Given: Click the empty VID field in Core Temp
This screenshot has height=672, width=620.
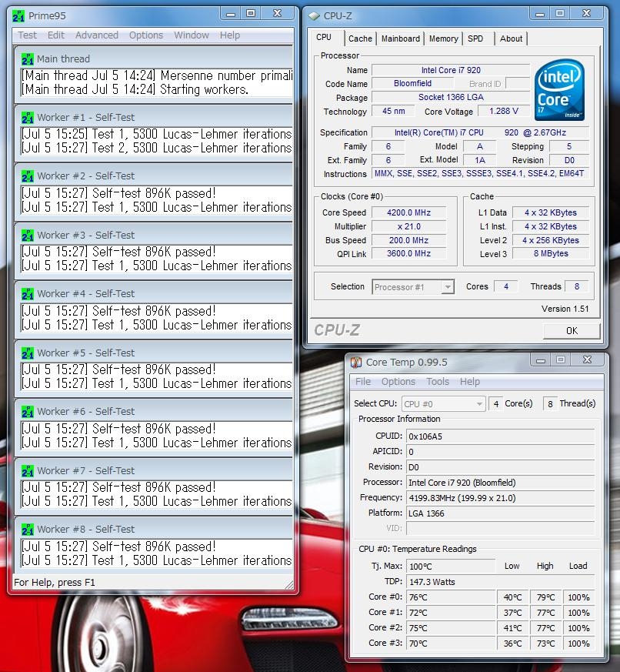Looking at the screenshot, I should tap(501, 528).
